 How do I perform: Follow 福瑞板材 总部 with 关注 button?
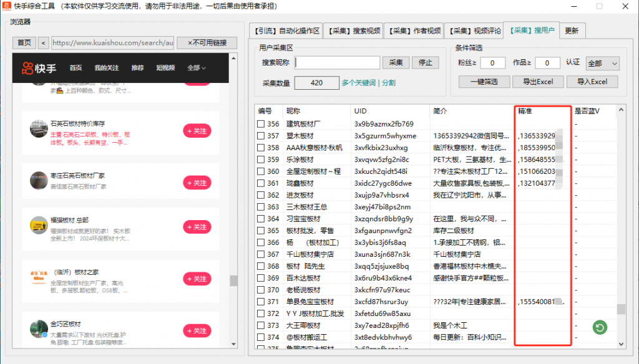[x=197, y=227]
